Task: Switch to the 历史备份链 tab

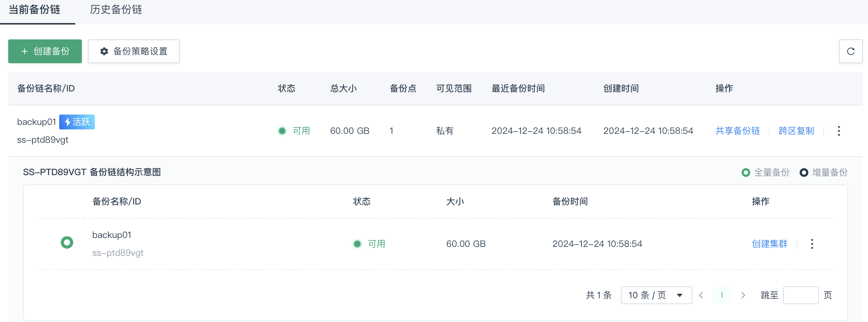Action: pyautogui.click(x=116, y=10)
